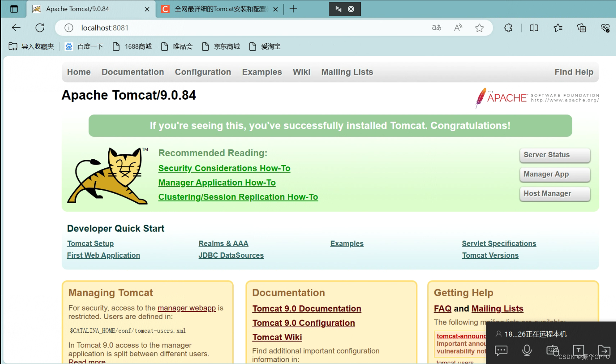Add this page to favorites star
The height and width of the screenshot is (364, 616).
(480, 28)
